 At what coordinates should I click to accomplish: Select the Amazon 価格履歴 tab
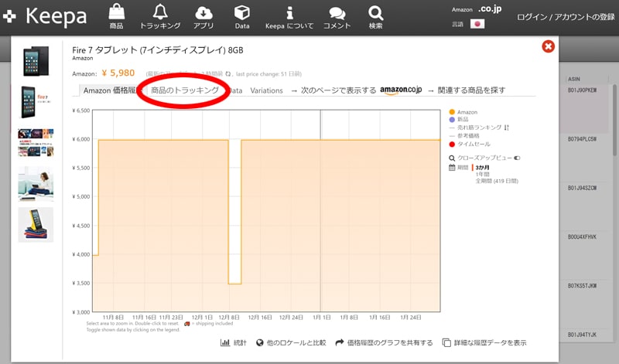(x=110, y=90)
